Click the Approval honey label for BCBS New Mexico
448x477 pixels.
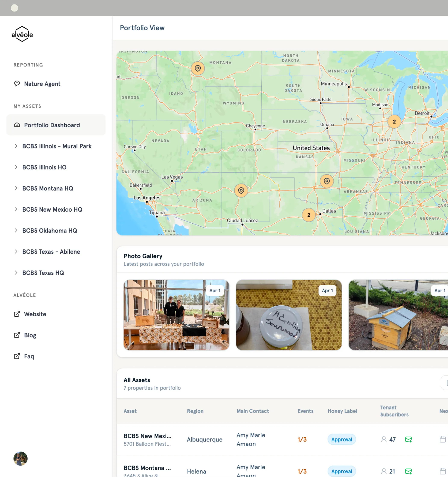342,439
